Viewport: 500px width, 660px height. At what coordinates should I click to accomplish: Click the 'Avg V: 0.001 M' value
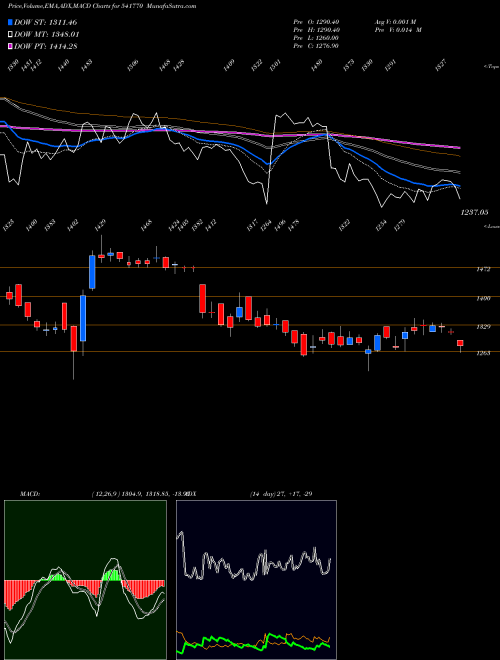[x=398, y=21]
